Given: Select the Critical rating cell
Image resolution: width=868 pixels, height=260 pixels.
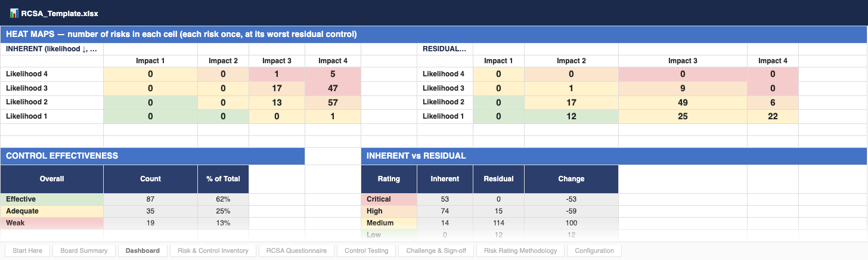Looking at the screenshot, I should (389, 199).
